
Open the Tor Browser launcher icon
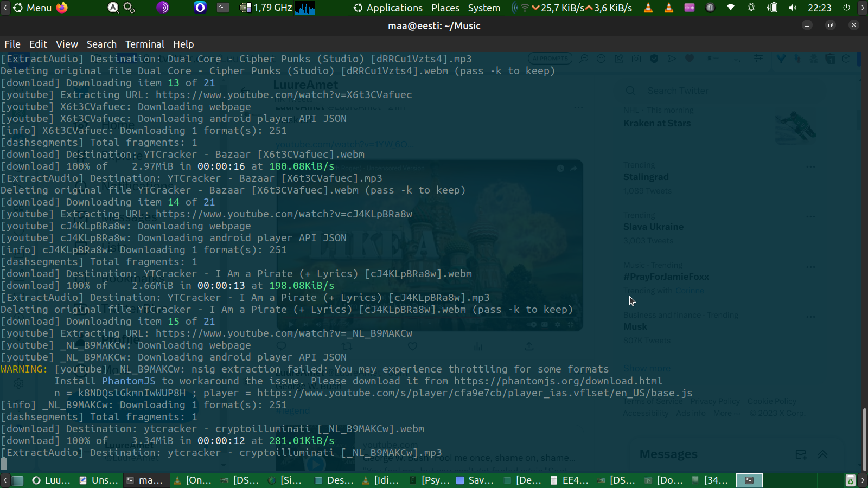[163, 8]
